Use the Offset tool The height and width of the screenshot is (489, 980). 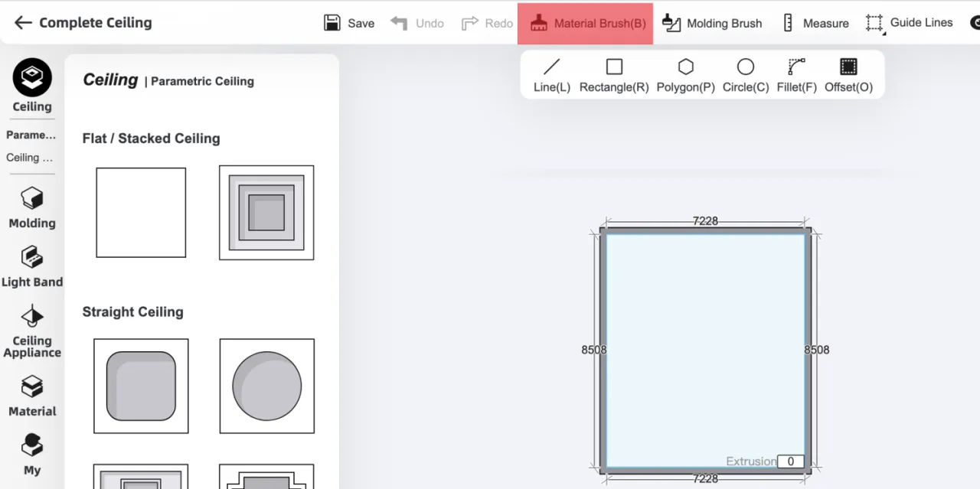point(848,75)
